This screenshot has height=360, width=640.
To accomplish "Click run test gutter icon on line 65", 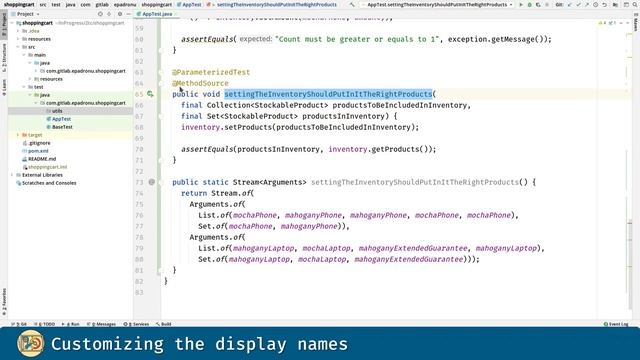I will (150, 94).
